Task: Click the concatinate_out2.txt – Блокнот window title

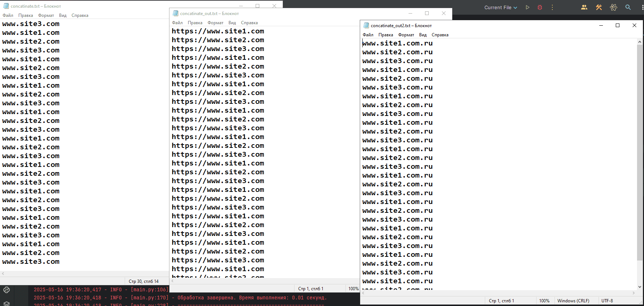Action: point(401,26)
